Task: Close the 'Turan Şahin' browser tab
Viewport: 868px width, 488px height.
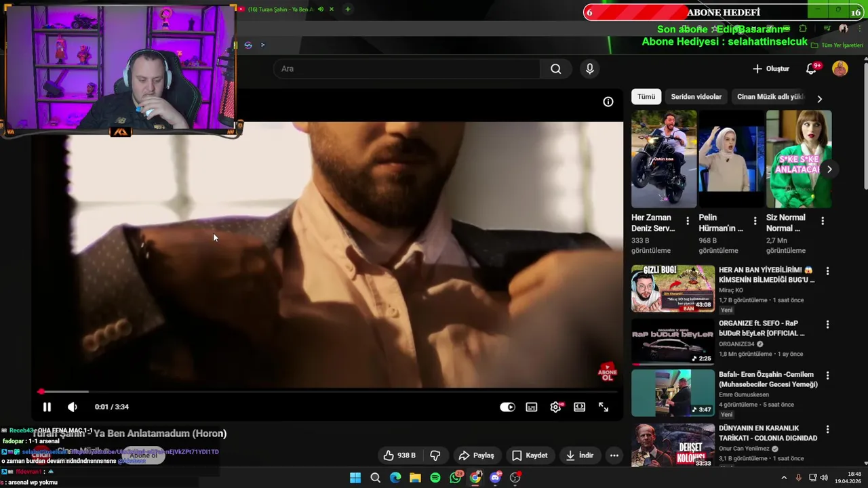Action: pyautogui.click(x=330, y=9)
